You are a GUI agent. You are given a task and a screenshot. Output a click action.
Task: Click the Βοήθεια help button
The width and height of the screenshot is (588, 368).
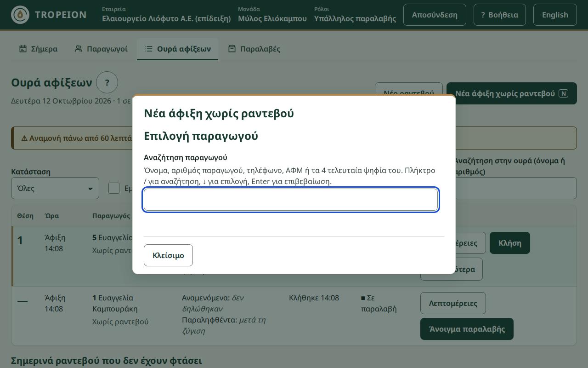499,15
